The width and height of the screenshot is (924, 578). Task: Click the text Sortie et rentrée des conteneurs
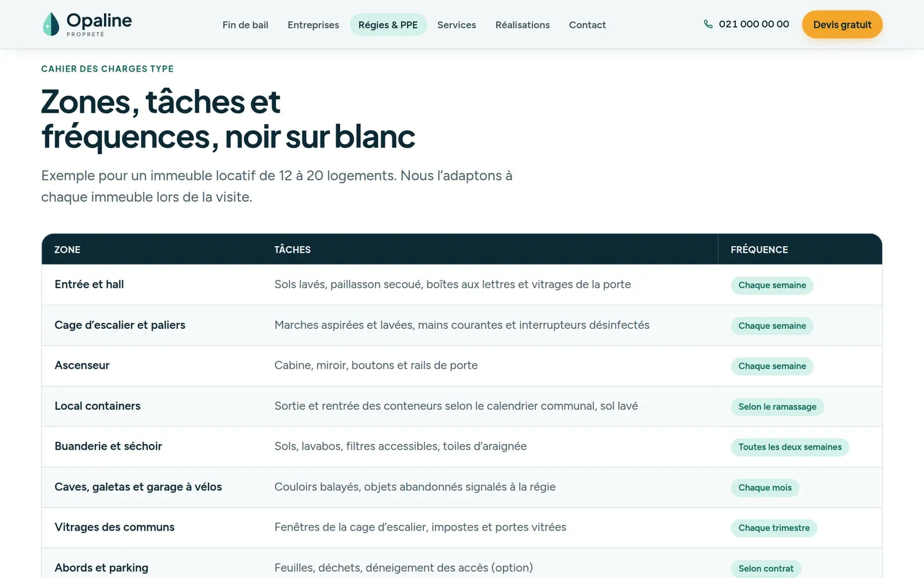456,406
